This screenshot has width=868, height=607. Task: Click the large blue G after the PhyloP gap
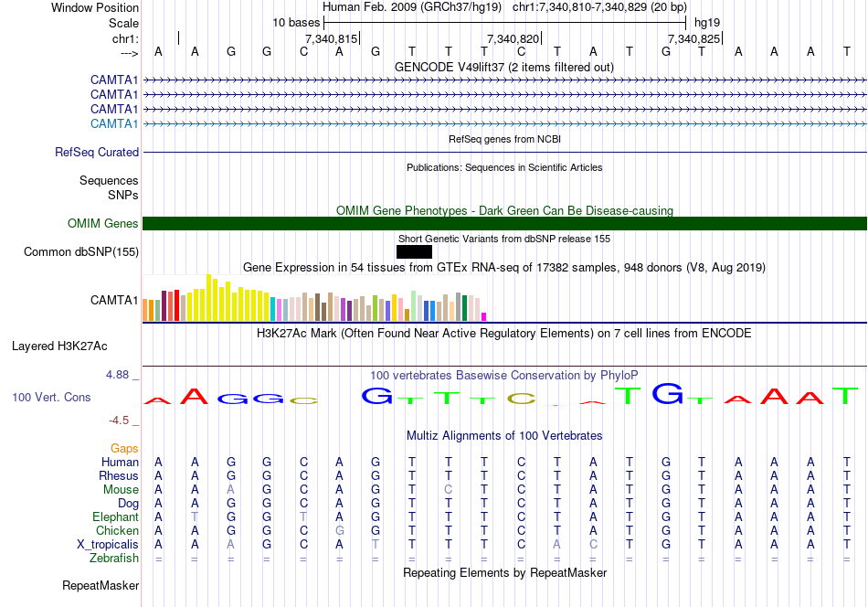pyautogui.click(x=376, y=396)
